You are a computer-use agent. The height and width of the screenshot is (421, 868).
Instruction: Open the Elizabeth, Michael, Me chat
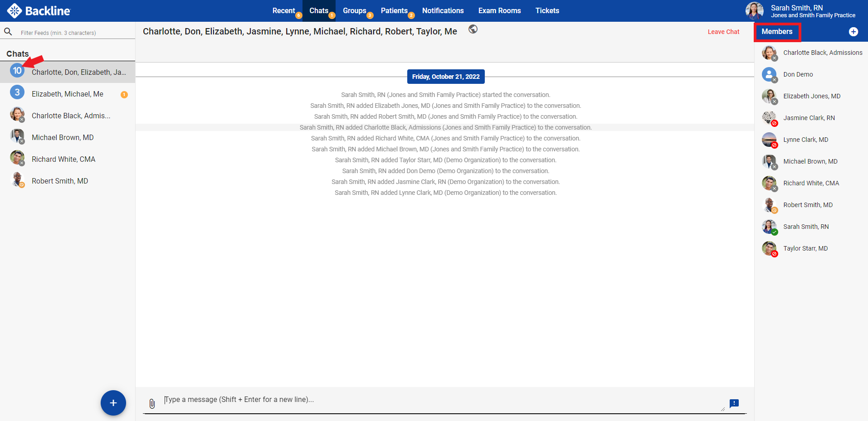pyautogui.click(x=68, y=94)
